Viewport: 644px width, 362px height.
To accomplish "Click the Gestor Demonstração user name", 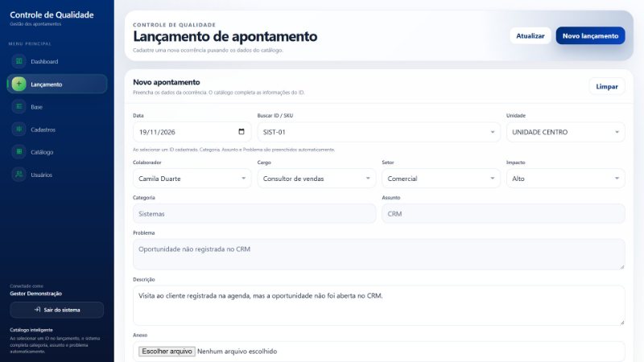I will [x=35, y=294].
